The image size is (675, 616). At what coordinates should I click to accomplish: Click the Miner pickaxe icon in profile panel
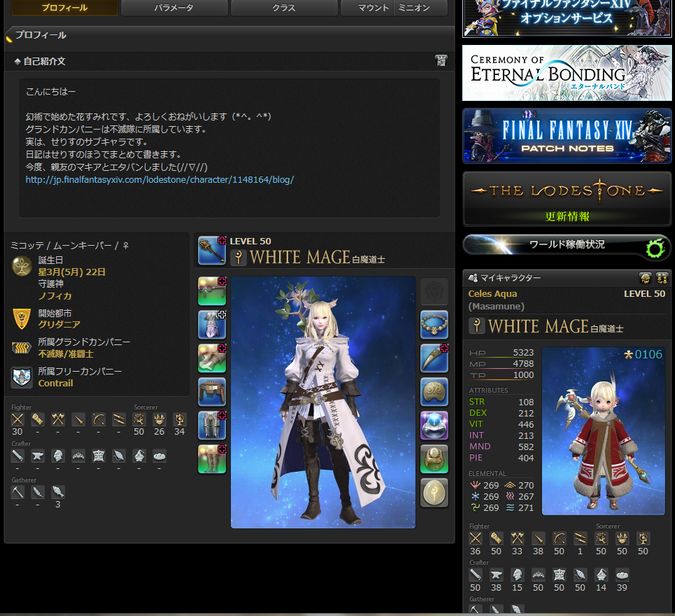point(17,492)
